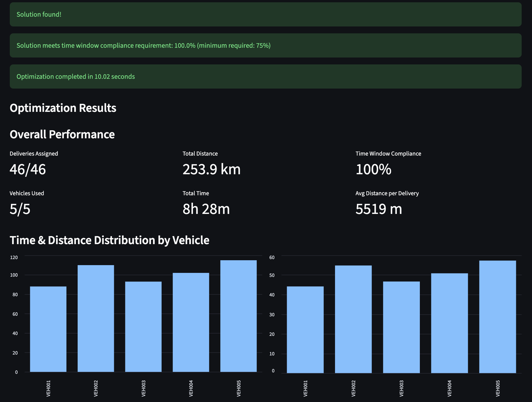Click the VEH003 axis label under left chart
Viewport: 532px width, 402px height.
(x=143, y=388)
